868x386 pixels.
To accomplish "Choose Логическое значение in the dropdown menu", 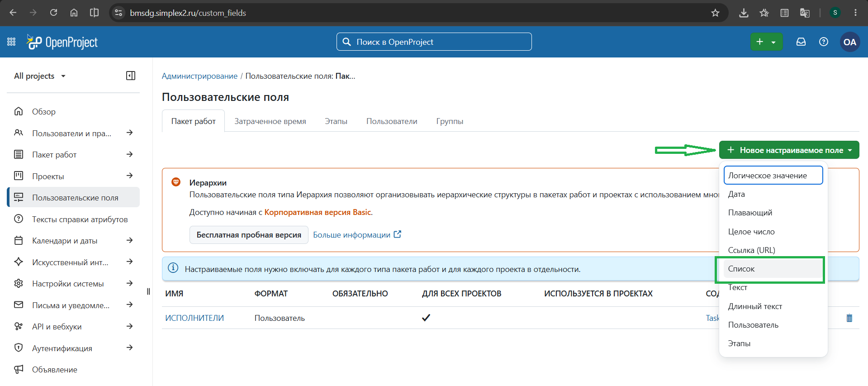I will click(773, 176).
